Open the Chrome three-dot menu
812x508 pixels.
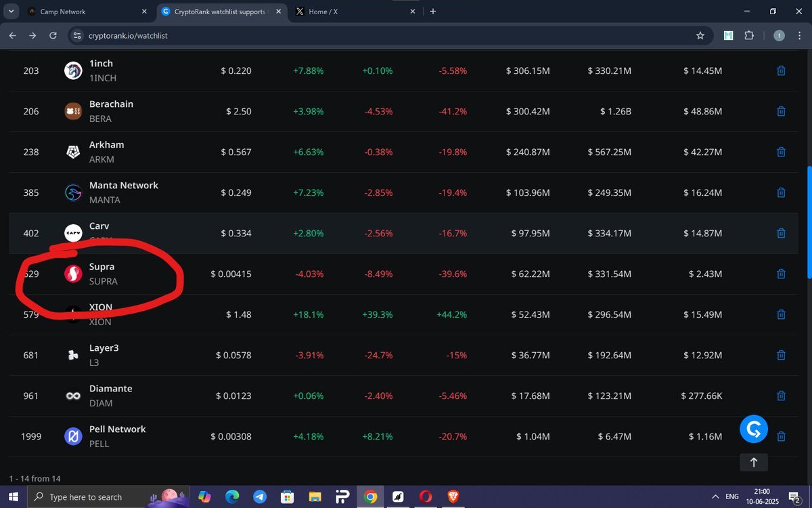800,35
